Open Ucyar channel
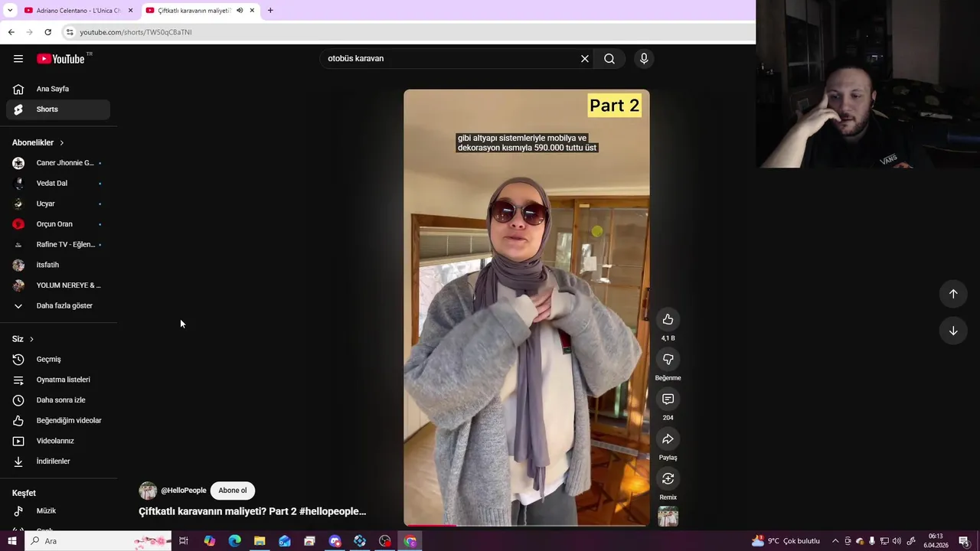 pyautogui.click(x=58, y=204)
